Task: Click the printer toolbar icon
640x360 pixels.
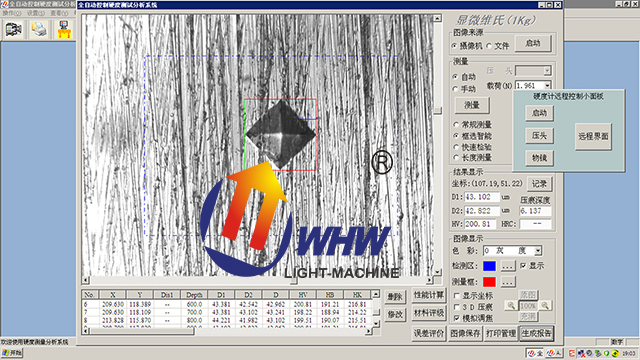Action: point(39,29)
